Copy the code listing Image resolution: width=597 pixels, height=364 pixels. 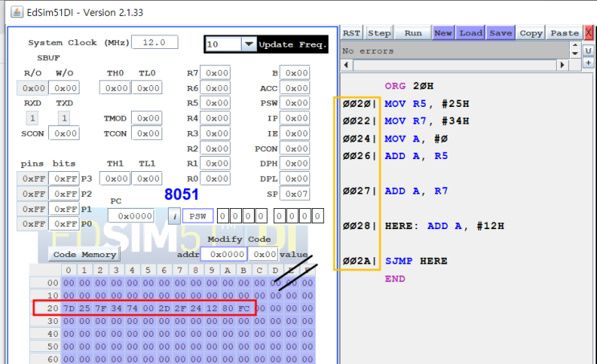coord(531,33)
